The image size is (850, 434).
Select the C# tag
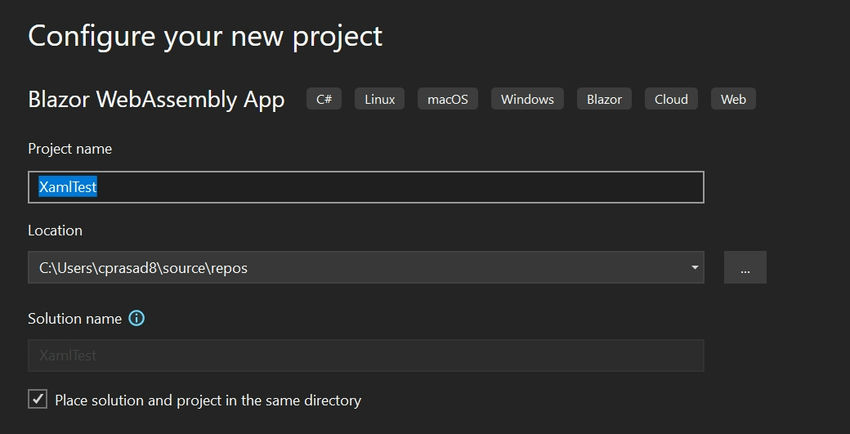[324, 99]
